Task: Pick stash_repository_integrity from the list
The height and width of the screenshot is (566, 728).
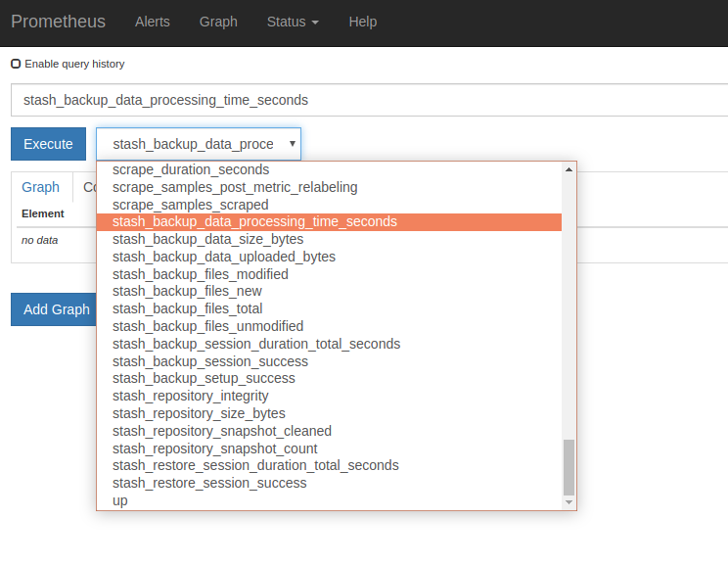Action: (190, 396)
